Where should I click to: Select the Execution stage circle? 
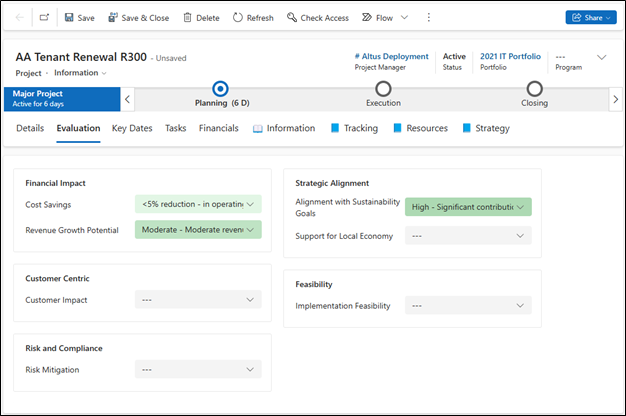[x=383, y=89]
